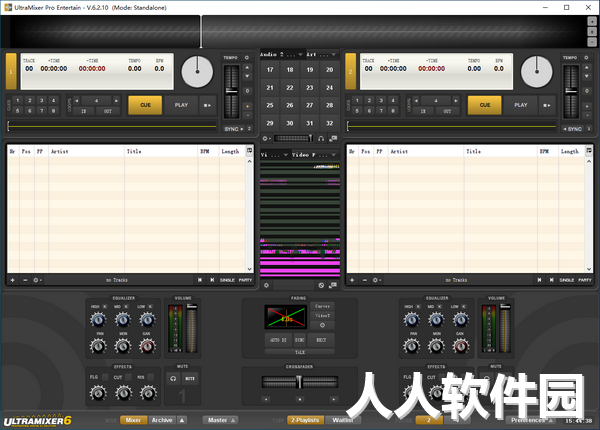Center the crossfader with middle button
Screen dimensions: 600x430
300,399
